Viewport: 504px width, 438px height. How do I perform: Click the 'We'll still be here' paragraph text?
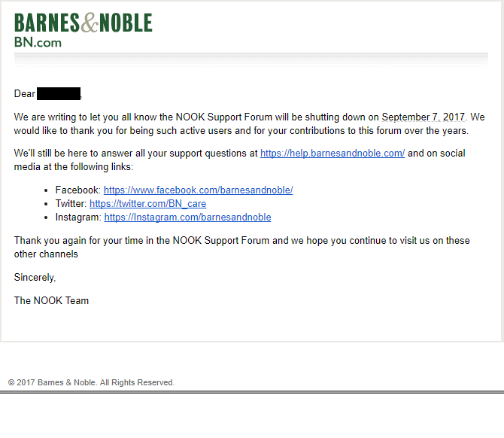point(240,160)
